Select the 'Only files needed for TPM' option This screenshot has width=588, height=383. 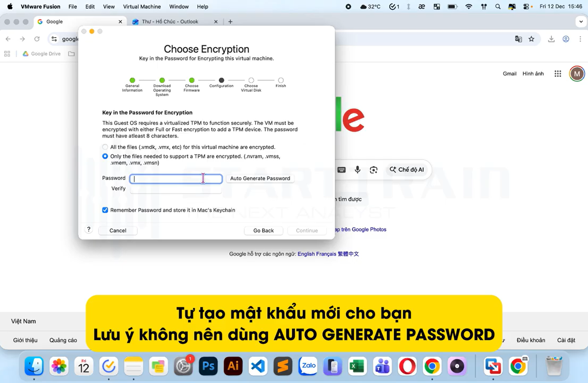tap(105, 156)
